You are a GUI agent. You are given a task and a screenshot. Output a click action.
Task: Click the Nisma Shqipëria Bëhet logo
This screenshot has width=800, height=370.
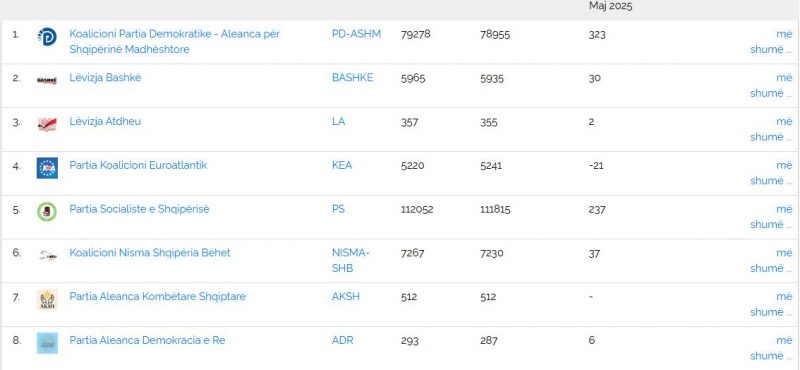tap(47, 256)
